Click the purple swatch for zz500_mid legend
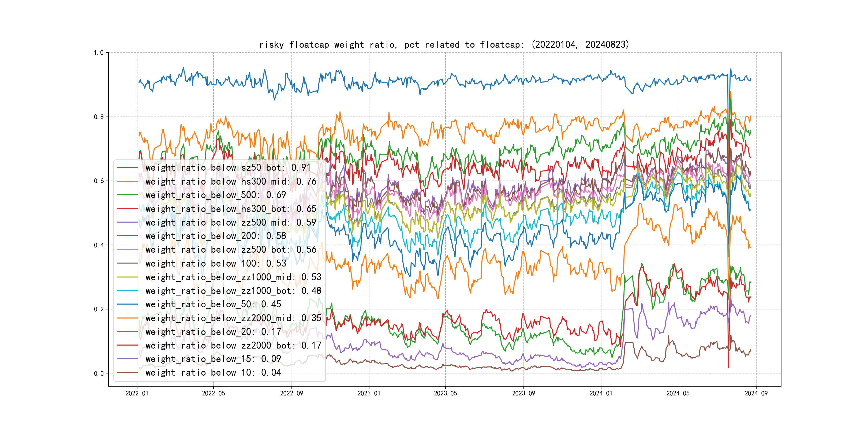Screen dimensions: 868x434 (x=127, y=222)
